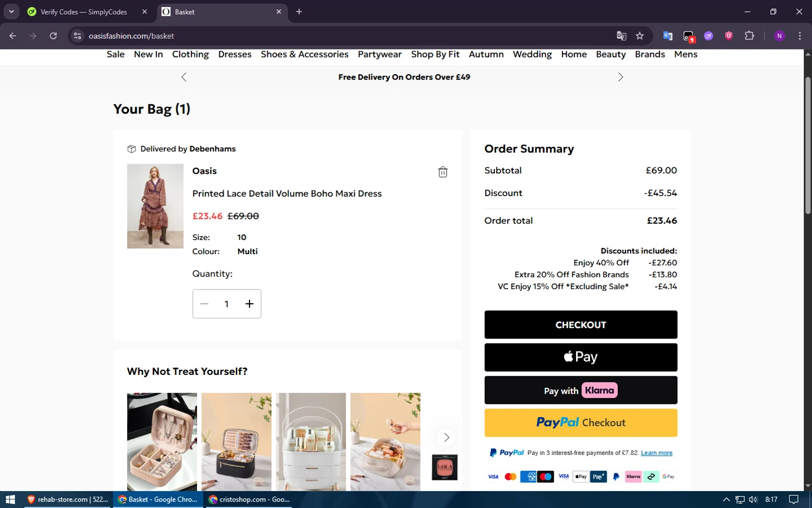
Task: Open Chrome three-dot menu
Action: pyautogui.click(x=800, y=36)
